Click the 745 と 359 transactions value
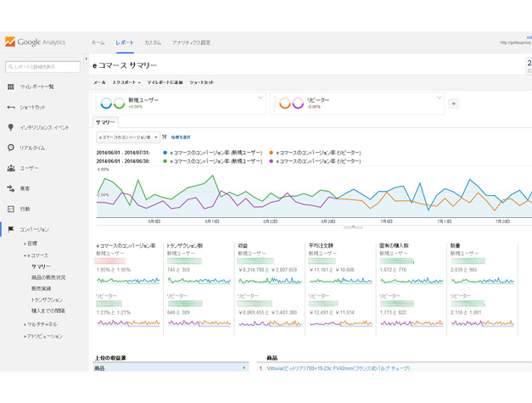 point(178,270)
